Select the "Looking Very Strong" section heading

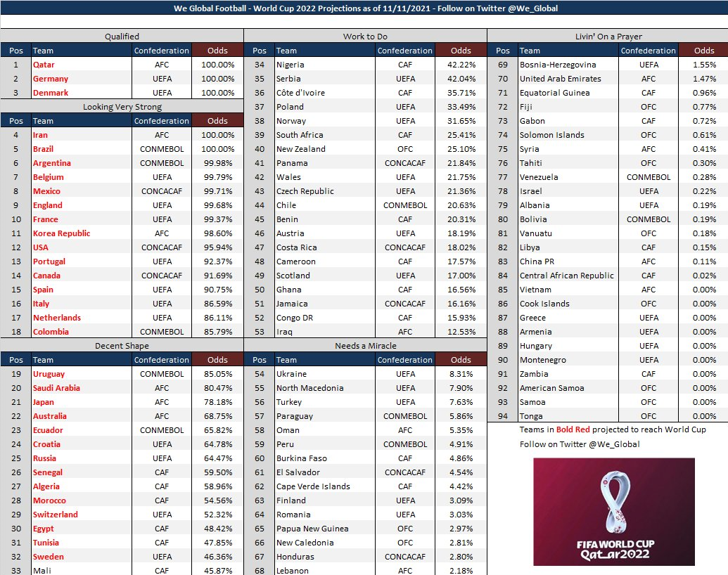(122, 107)
